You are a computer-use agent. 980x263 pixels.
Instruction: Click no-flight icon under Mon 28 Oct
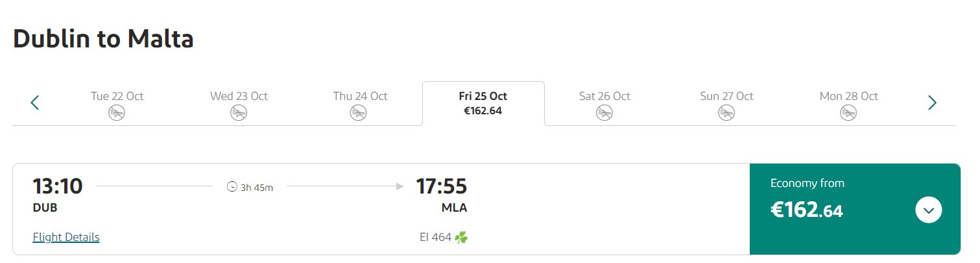pos(848,113)
